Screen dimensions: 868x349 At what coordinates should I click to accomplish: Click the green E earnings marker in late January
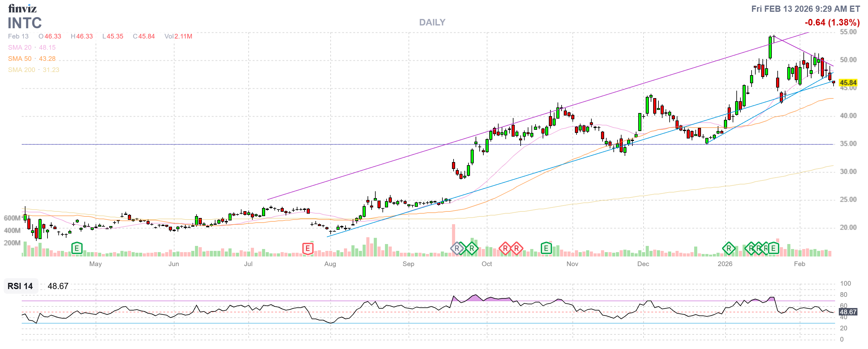pyautogui.click(x=773, y=249)
